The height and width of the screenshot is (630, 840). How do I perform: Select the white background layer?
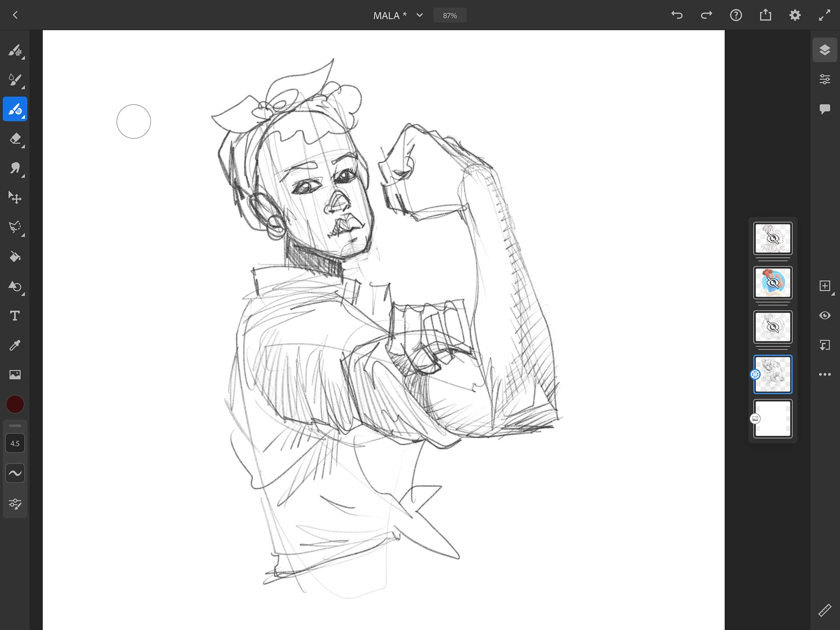[773, 419]
